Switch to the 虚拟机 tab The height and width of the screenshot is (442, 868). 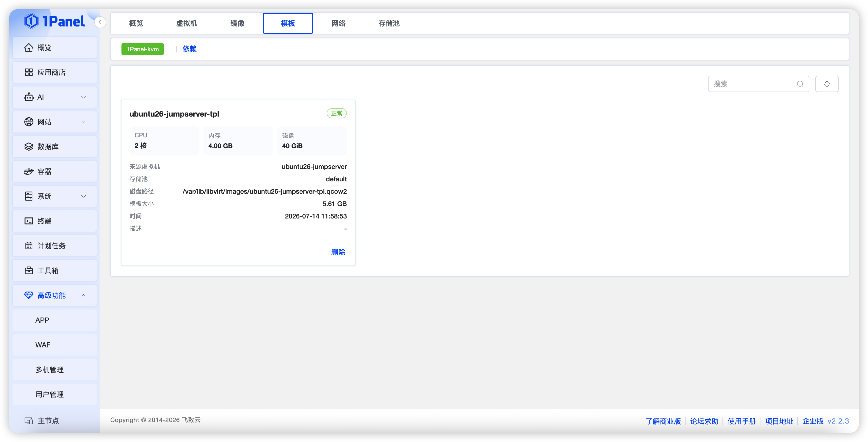click(186, 23)
